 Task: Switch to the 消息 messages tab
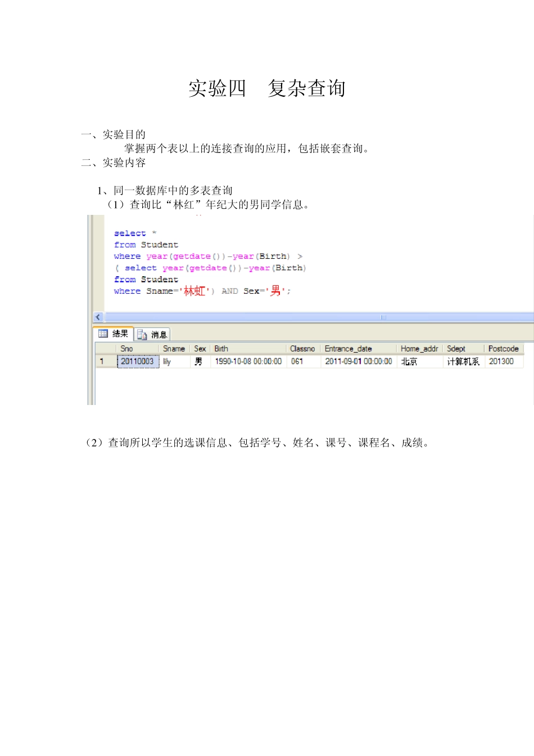click(x=152, y=335)
